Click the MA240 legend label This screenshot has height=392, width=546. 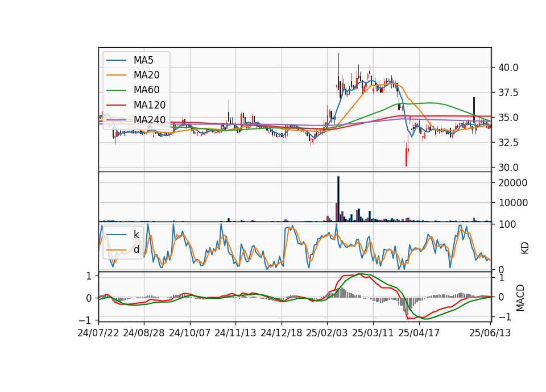[x=150, y=120]
